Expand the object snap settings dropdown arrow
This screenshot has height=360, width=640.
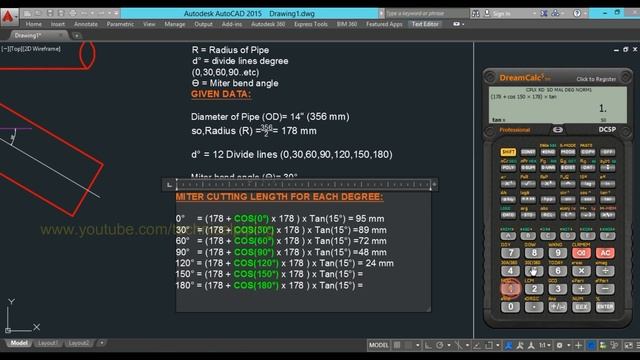click(x=498, y=345)
